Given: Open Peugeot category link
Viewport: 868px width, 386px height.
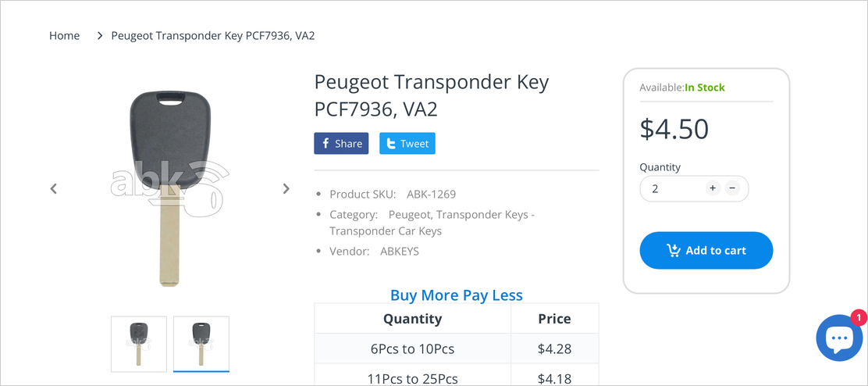Looking at the screenshot, I should (x=410, y=214).
